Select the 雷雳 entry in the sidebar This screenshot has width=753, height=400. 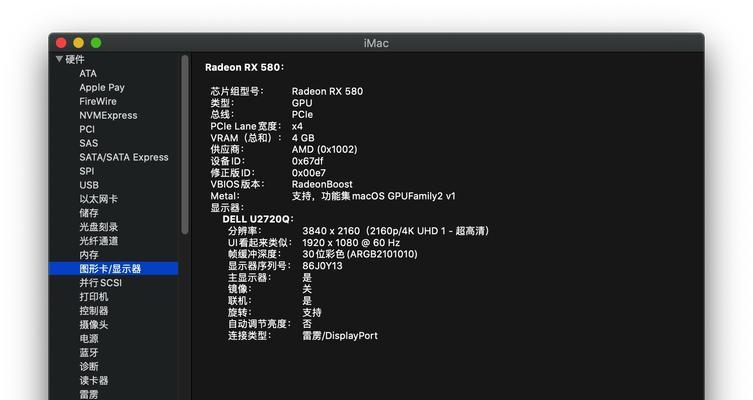coord(89,394)
